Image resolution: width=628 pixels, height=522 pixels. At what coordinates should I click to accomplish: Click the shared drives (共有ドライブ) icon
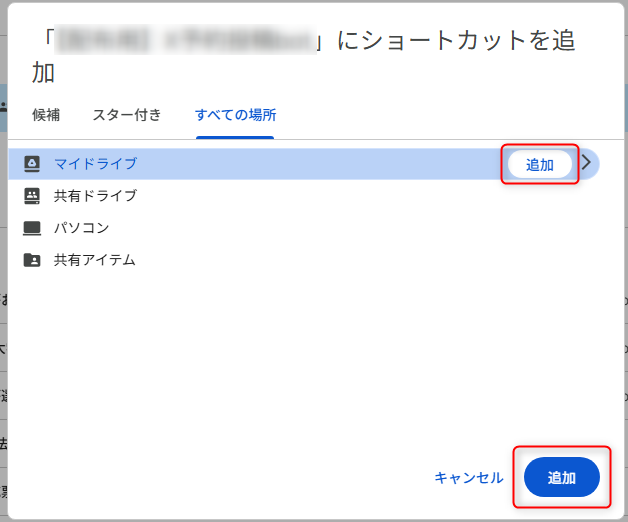[32, 196]
